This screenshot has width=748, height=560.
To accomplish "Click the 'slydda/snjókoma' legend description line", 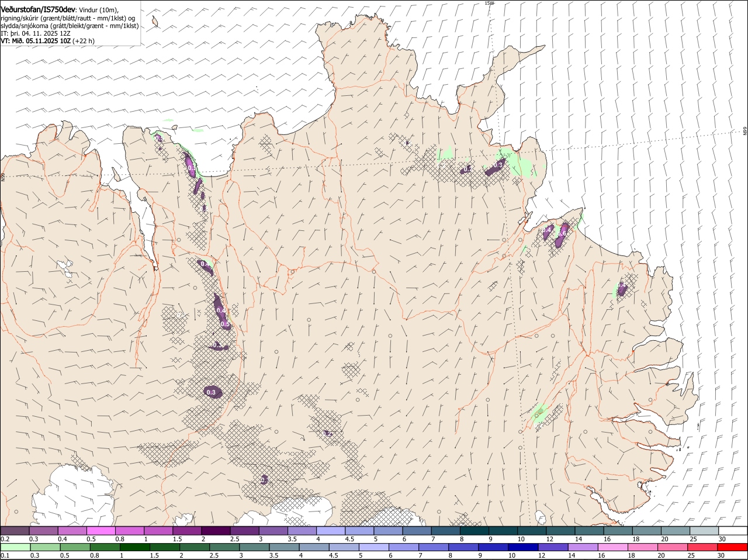I will click(x=70, y=26).
